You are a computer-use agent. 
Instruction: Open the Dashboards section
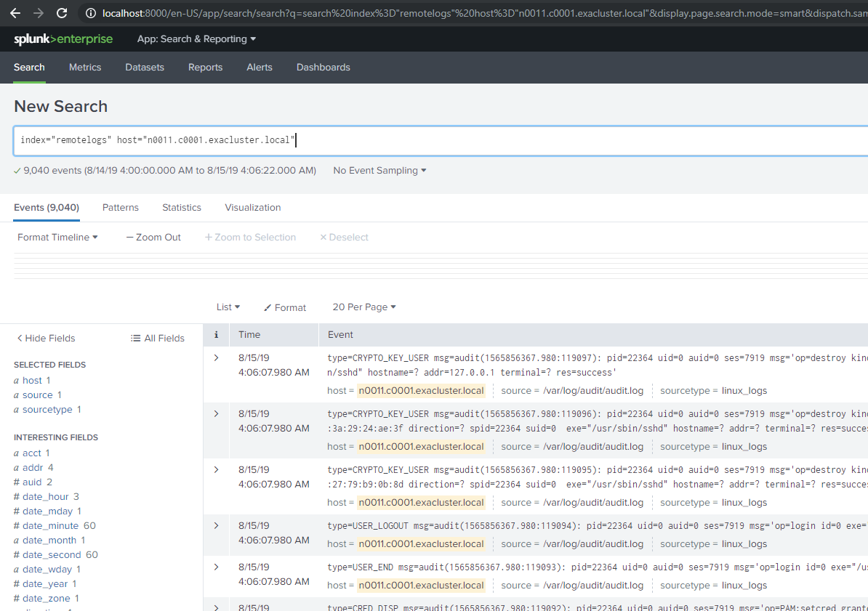pyautogui.click(x=323, y=67)
